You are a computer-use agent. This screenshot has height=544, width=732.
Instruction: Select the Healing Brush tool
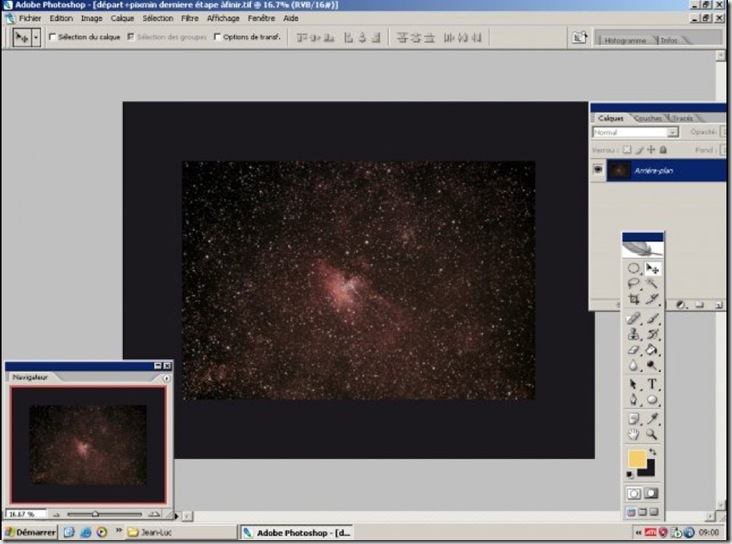point(633,318)
